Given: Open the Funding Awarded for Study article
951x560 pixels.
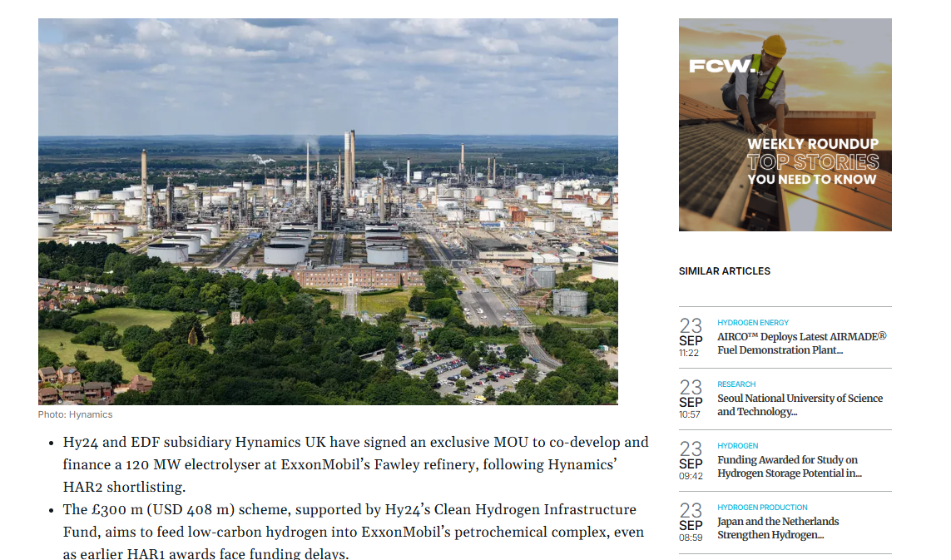Looking at the screenshot, I should pos(789,467).
